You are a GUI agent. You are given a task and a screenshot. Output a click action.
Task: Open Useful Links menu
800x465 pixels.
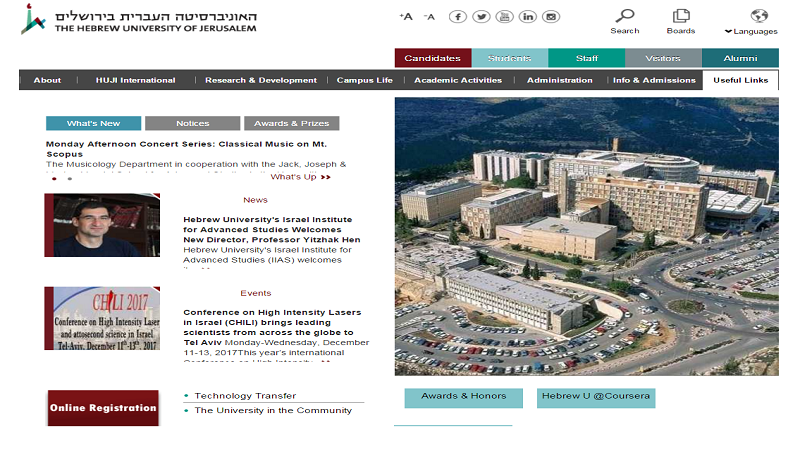[x=740, y=80]
